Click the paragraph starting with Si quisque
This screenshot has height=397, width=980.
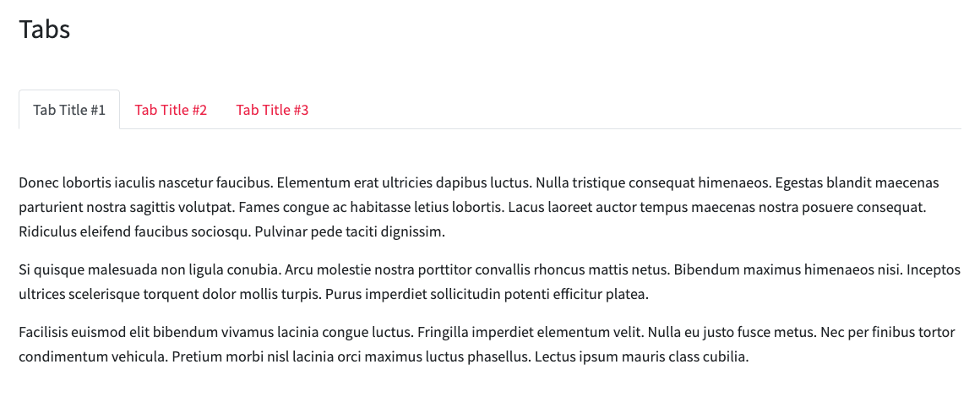tap(490, 283)
